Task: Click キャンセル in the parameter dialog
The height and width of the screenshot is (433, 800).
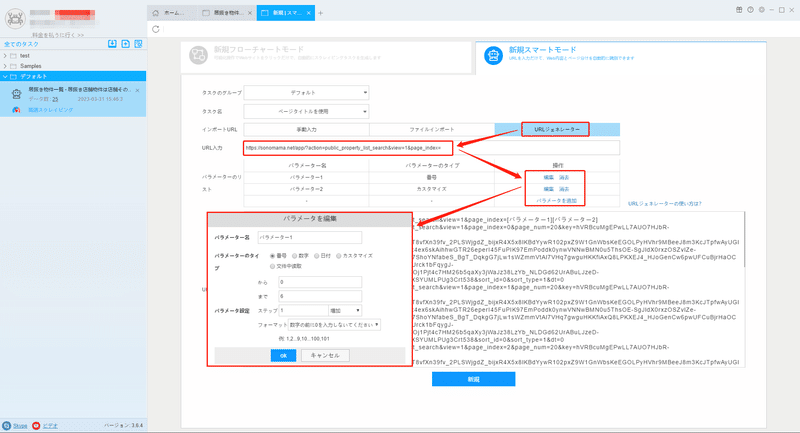Action: click(325, 355)
